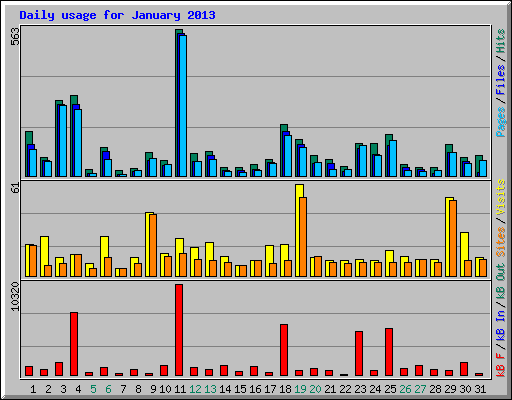The image size is (512, 400).
Task: Select the blue "Files" legend label
Action: (x=500, y=80)
